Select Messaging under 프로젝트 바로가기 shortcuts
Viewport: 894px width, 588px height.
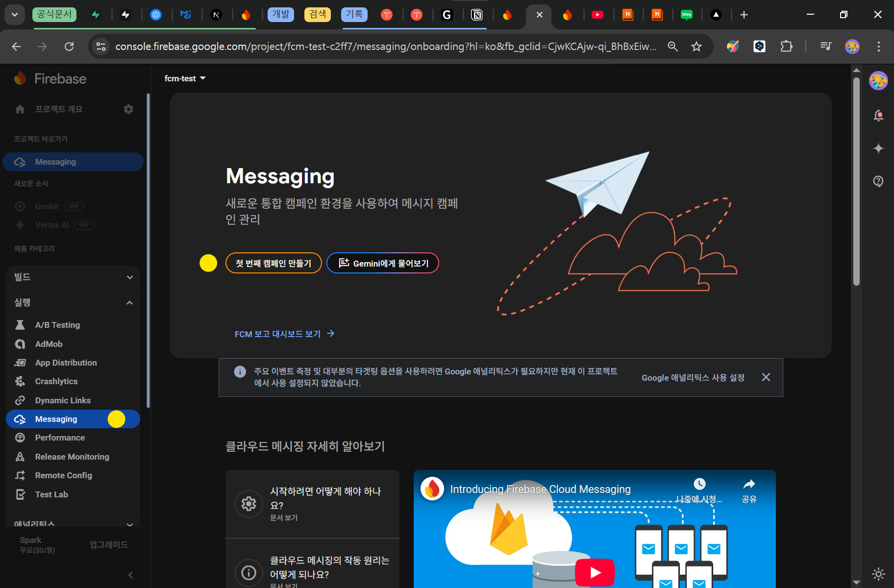[73, 162]
